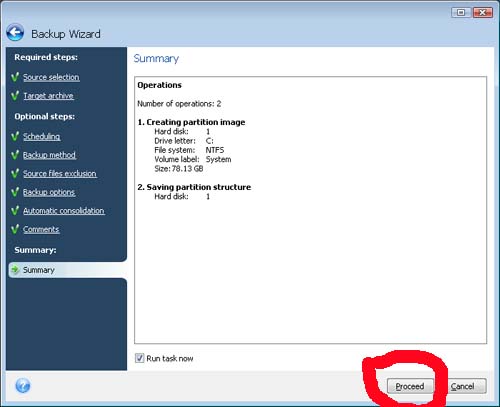Cancel the Backup Wizard
The height and width of the screenshot is (407, 500).
coord(463,386)
